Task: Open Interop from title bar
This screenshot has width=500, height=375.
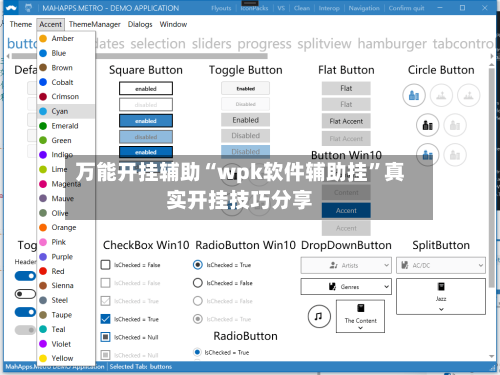Action: [x=329, y=8]
